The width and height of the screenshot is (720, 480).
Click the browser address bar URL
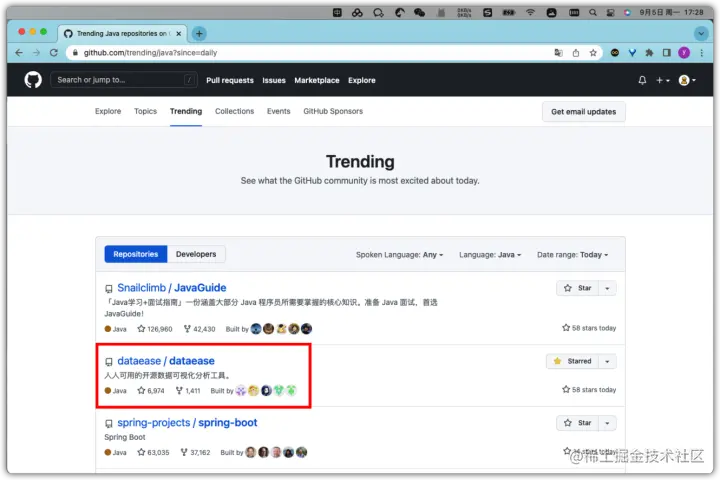click(150, 53)
